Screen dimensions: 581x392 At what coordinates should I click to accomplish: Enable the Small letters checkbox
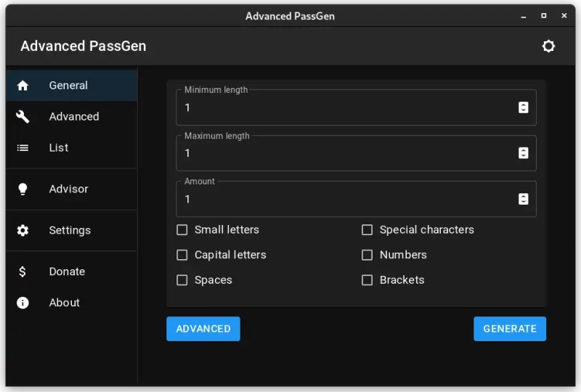[182, 229]
